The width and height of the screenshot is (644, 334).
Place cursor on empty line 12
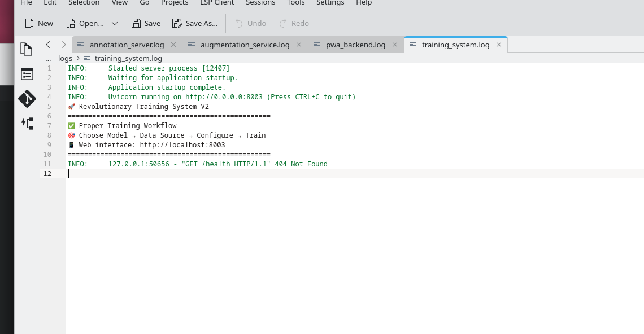tap(355, 174)
